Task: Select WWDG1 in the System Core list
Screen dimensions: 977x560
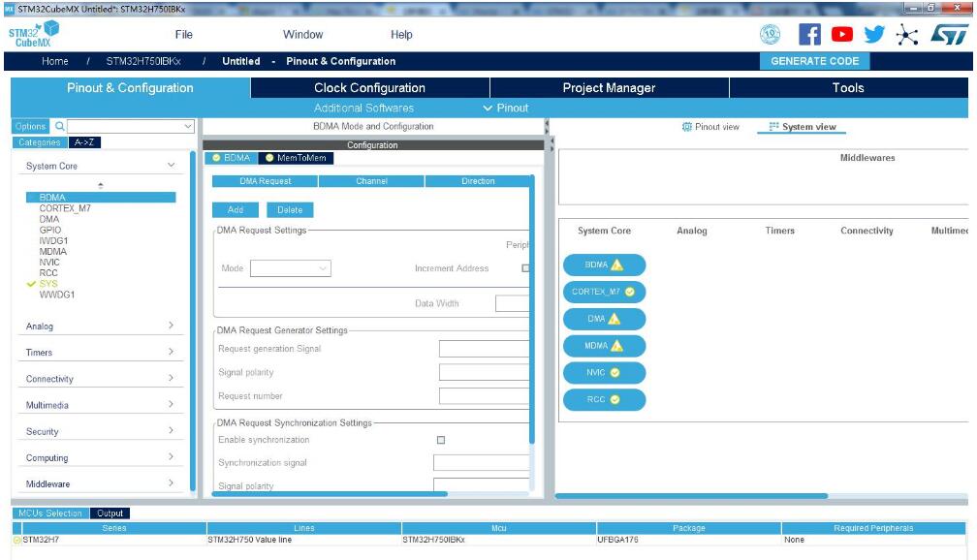Action: point(56,295)
